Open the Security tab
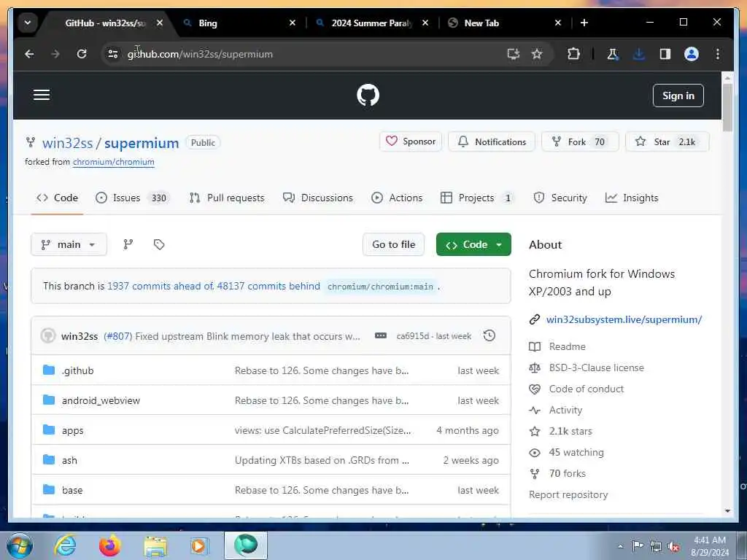The width and height of the screenshot is (747, 560). 560,198
